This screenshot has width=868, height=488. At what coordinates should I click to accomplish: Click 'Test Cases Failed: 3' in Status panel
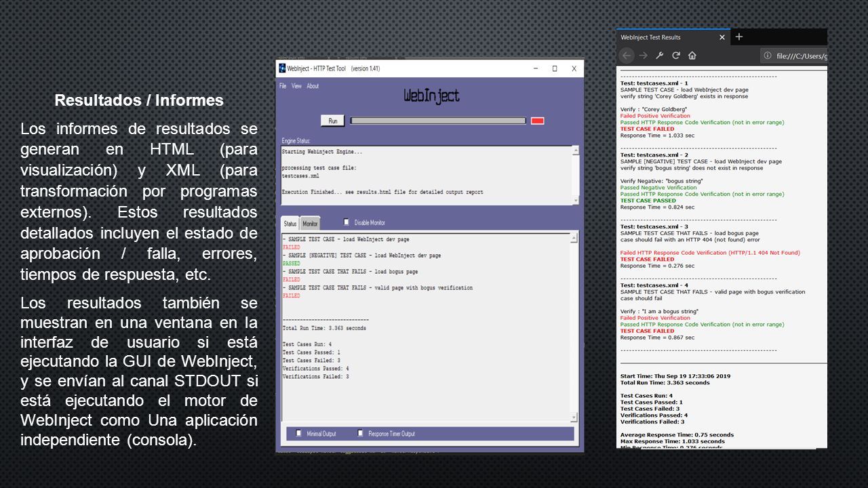pos(311,361)
